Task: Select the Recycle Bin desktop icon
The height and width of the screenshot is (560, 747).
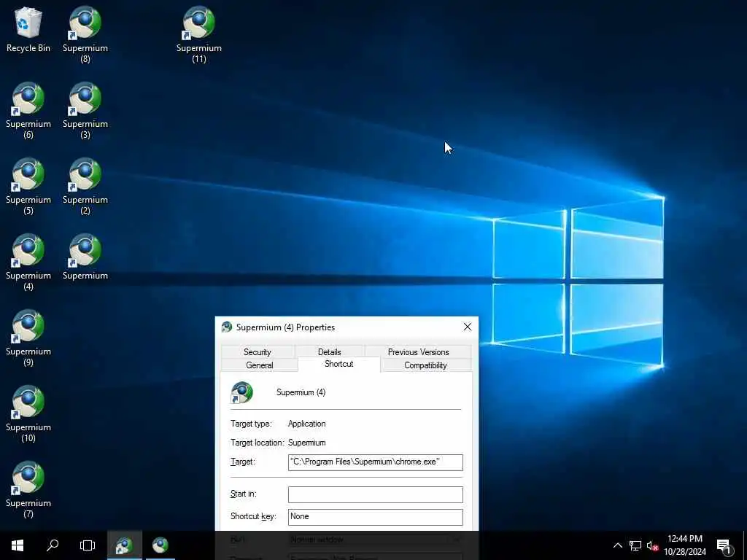Action: 28,29
